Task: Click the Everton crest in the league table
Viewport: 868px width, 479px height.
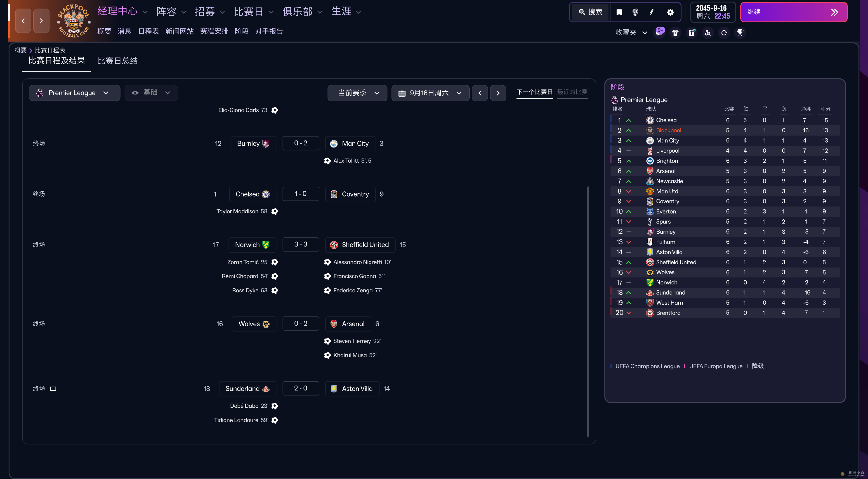Action: [650, 211]
